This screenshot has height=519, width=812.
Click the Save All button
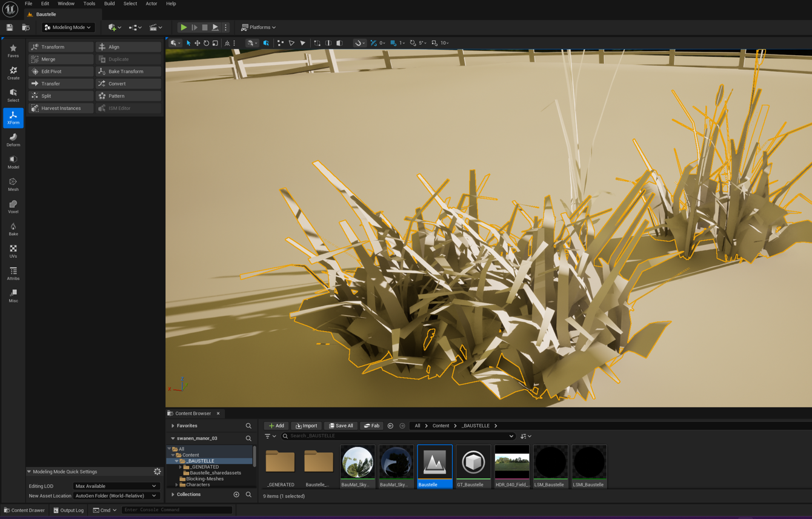[341, 426]
